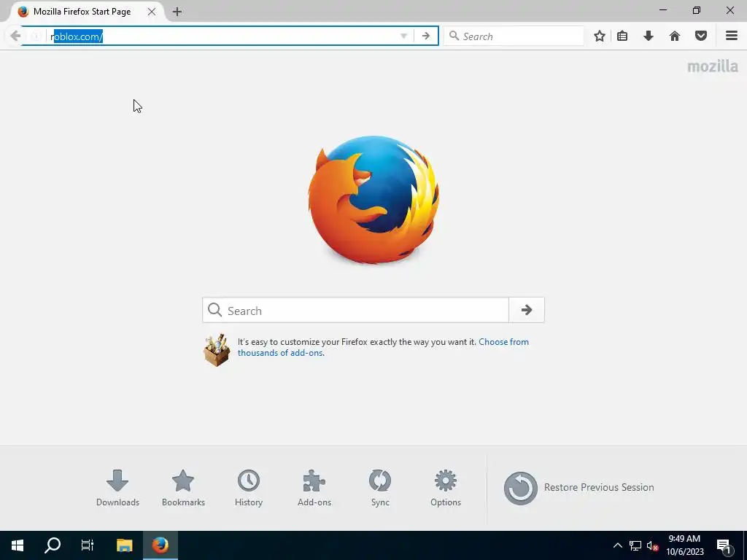The height and width of the screenshot is (560, 747).
Task: Open Task View on the taskbar
Action: pyautogui.click(x=88, y=545)
